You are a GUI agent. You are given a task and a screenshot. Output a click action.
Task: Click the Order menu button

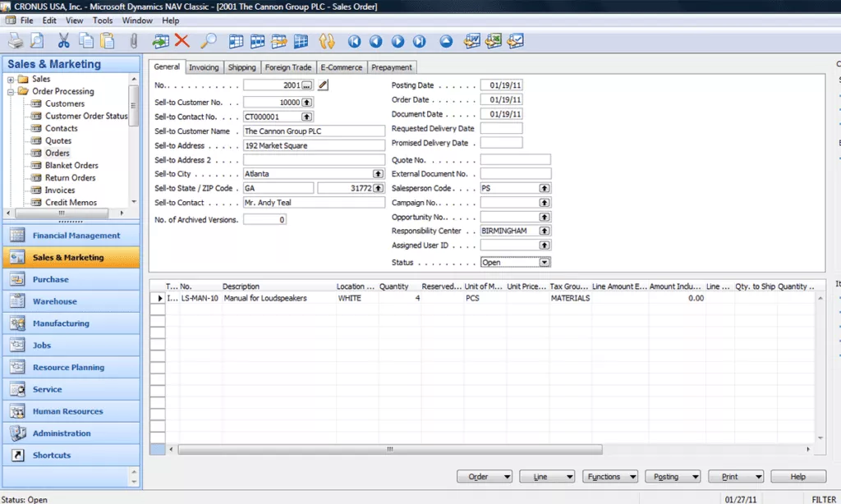tap(485, 477)
